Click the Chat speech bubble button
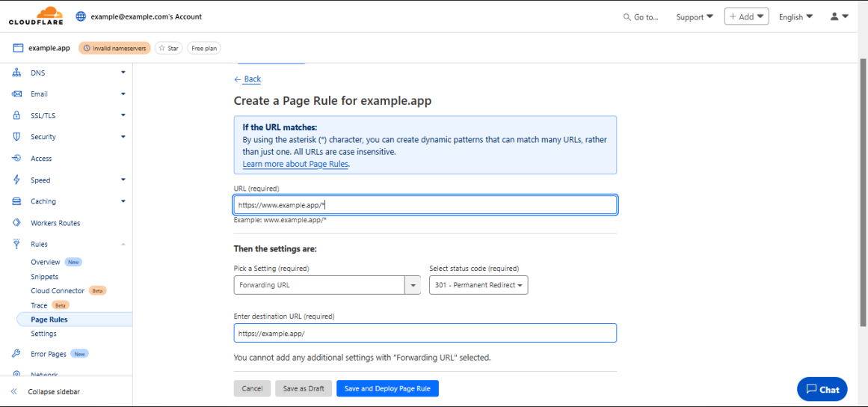 click(x=822, y=389)
